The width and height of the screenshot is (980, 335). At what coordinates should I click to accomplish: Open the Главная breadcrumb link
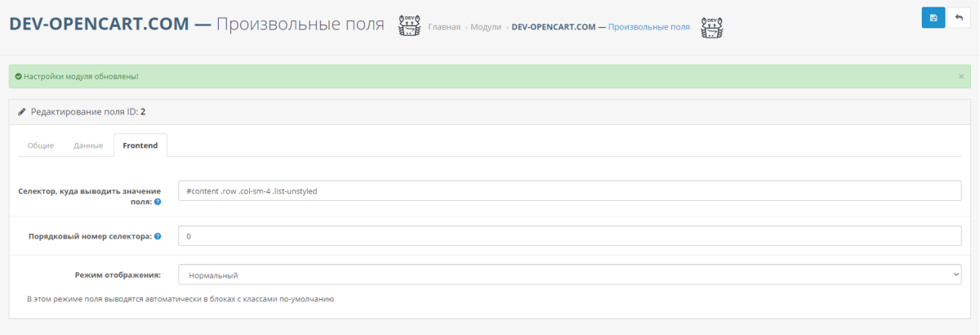[444, 27]
